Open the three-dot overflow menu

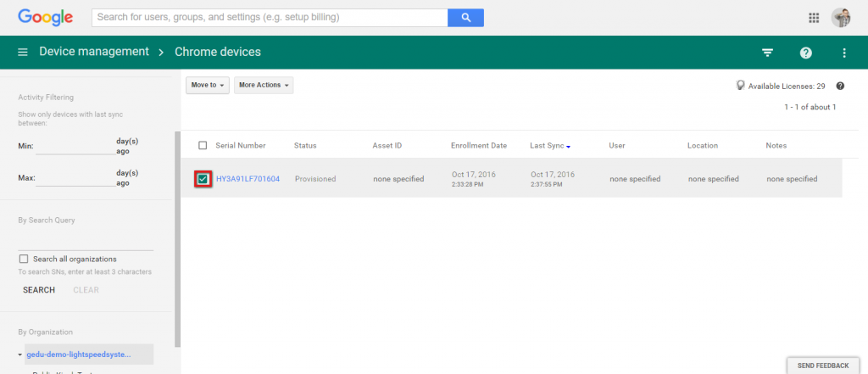point(844,53)
